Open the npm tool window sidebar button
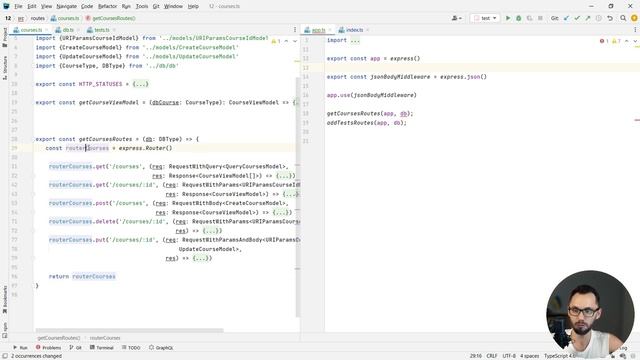 tap(4, 330)
